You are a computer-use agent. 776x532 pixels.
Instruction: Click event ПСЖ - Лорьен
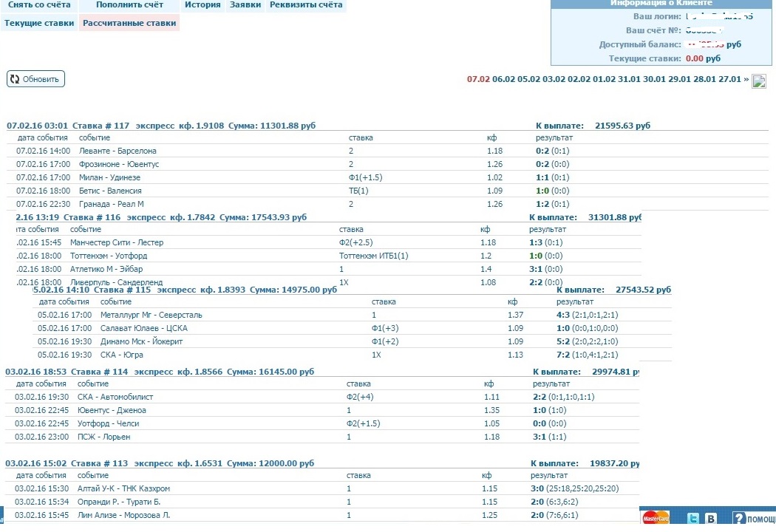point(103,437)
